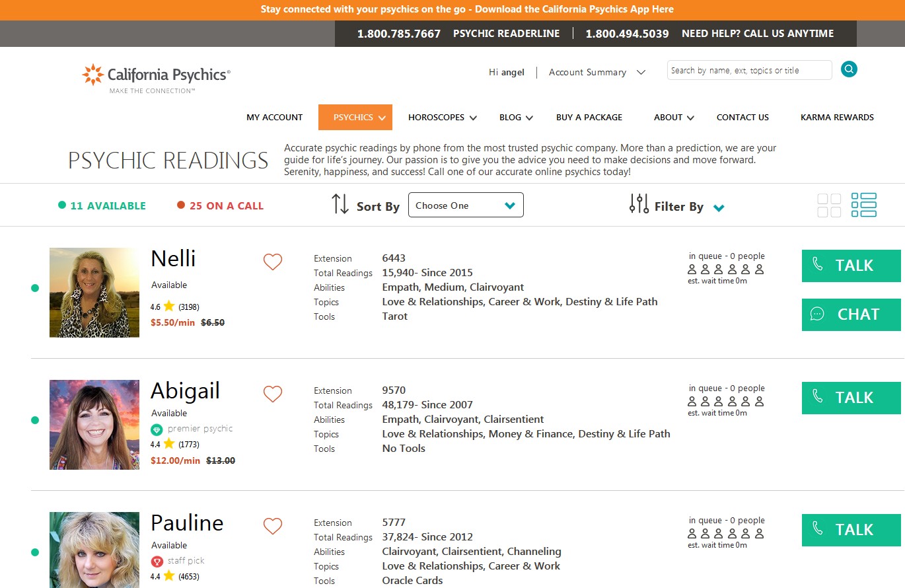This screenshot has width=905, height=588.
Task: Click the premier psychic diamond badge
Action: [157, 429]
